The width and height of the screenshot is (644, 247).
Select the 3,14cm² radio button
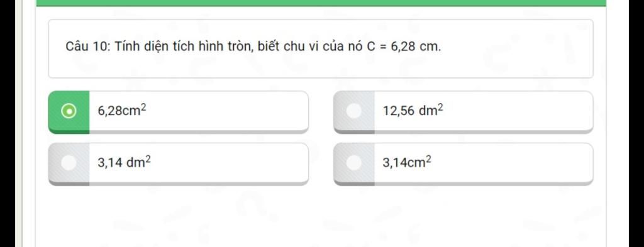point(353,163)
